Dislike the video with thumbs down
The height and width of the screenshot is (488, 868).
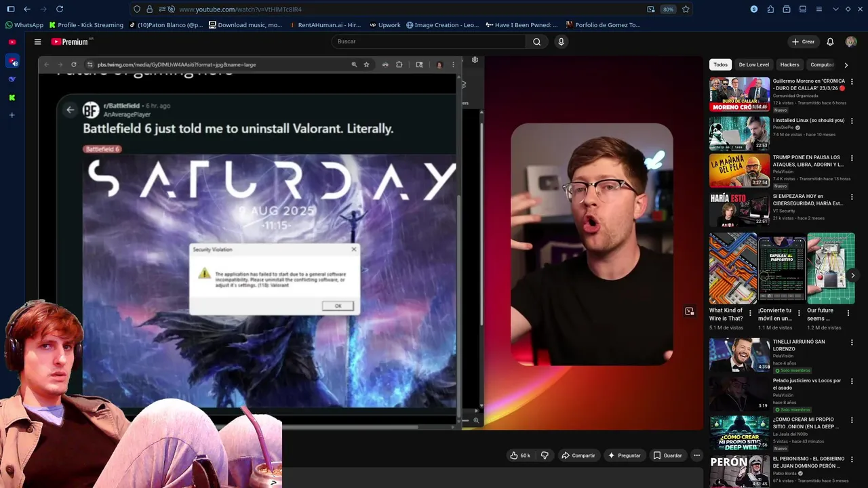pos(545,455)
